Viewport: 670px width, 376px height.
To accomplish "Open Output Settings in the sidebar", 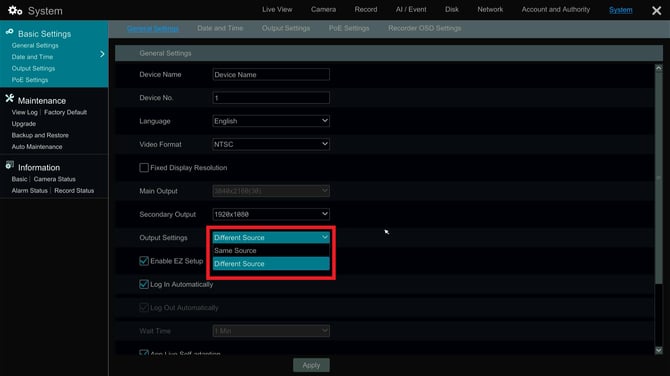I will point(33,68).
